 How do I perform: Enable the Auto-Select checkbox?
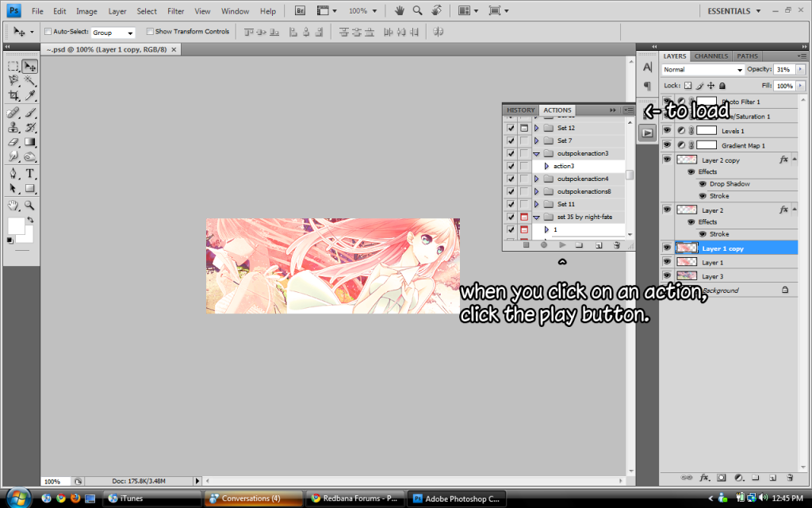coord(48,32)
